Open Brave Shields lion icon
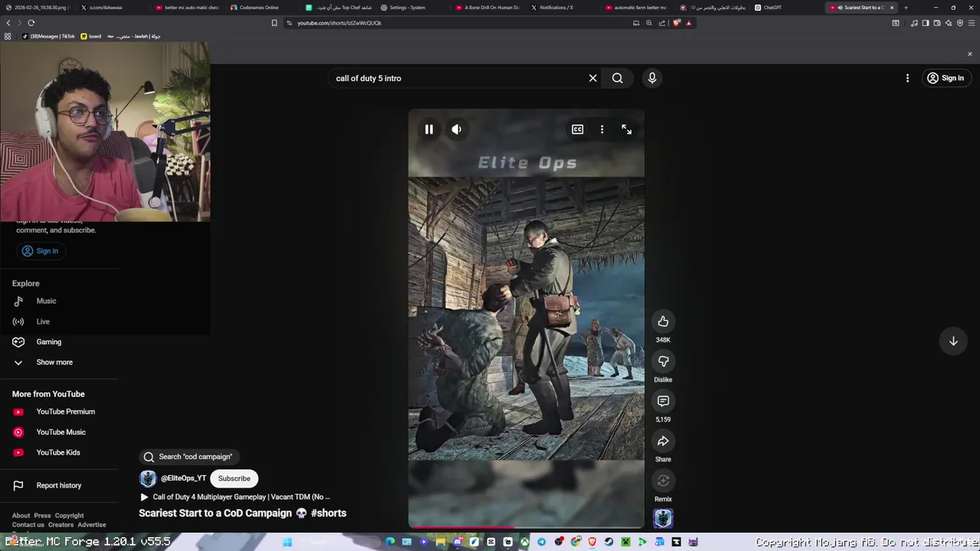The image size is (980, 551). (x=676, y=23)
